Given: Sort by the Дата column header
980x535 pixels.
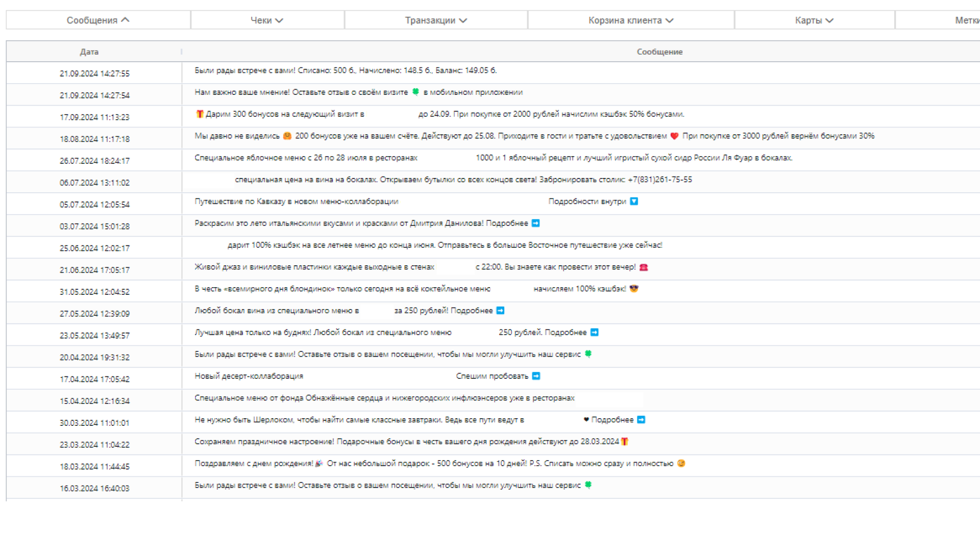Looking at the screenshot, I should [89, 52].
